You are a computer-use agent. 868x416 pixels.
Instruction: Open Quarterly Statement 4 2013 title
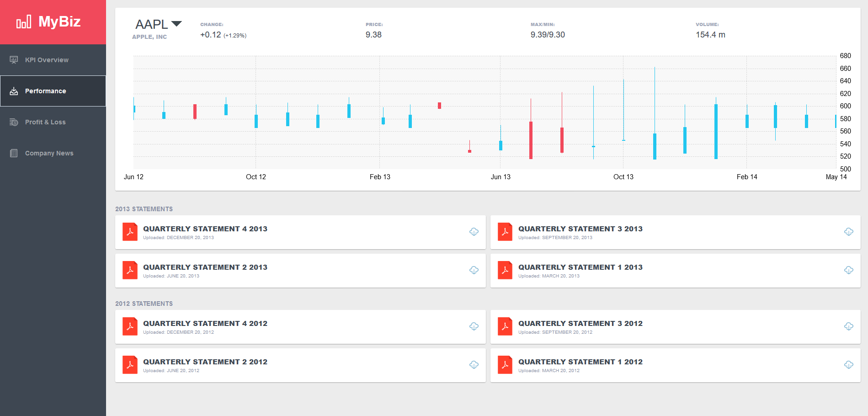tap(205, 229)
